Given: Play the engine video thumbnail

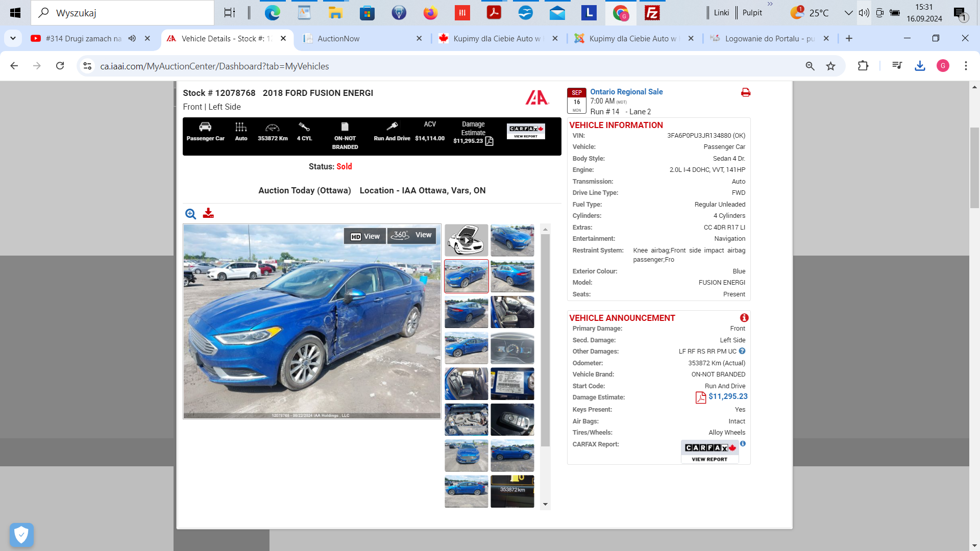Looking at the screenshot, I should point(466,240).
